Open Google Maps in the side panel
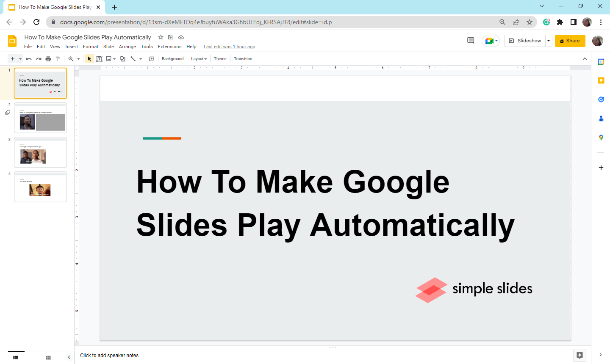610x364 pixels. (601, 137)
